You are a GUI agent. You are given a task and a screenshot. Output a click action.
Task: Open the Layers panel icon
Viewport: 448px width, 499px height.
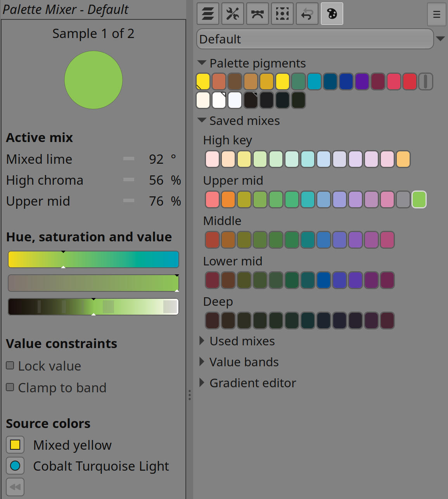[x=208, y=14]
